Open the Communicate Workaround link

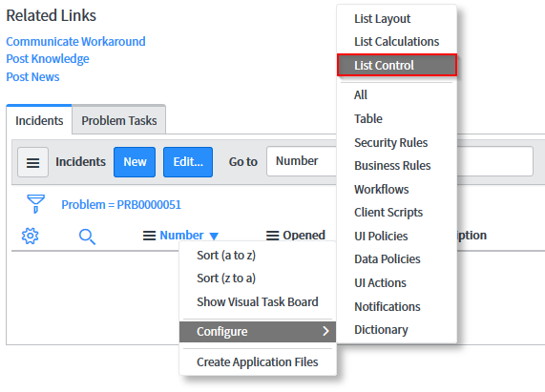(x=75, y=42)
